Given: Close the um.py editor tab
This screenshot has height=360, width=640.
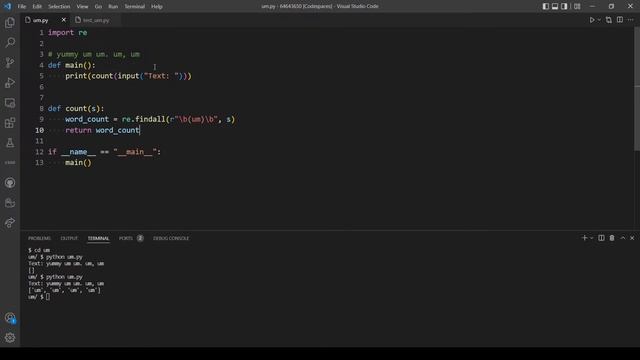Looking at the screenshot, I should (63, 20).
